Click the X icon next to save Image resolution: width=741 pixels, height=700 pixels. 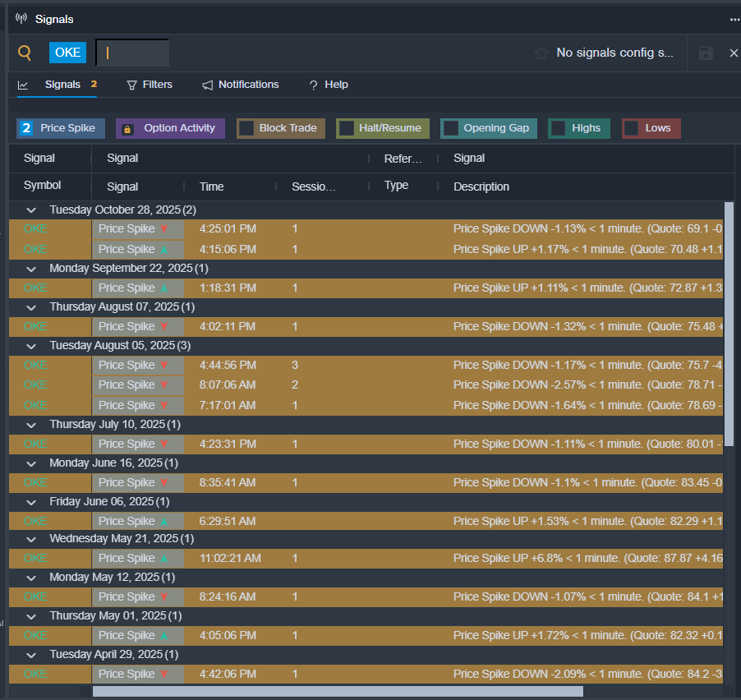[x=734, y=53]
